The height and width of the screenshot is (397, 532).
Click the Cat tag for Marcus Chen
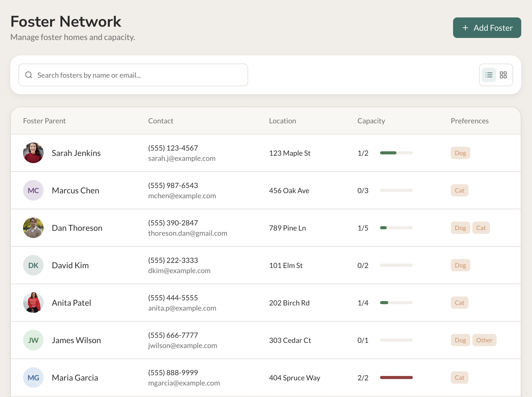click(x=459, y=190)
